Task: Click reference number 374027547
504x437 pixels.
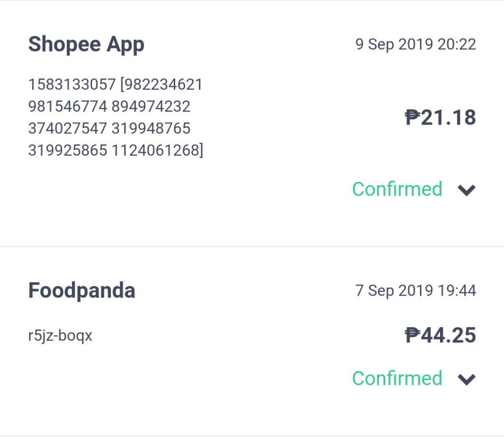Action: tap(67, 129)
